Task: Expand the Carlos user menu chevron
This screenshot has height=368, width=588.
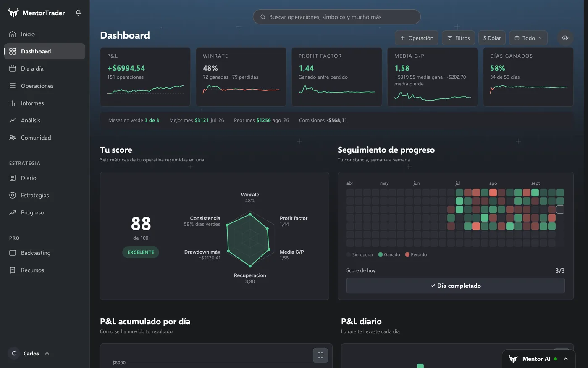Action: 47,353
